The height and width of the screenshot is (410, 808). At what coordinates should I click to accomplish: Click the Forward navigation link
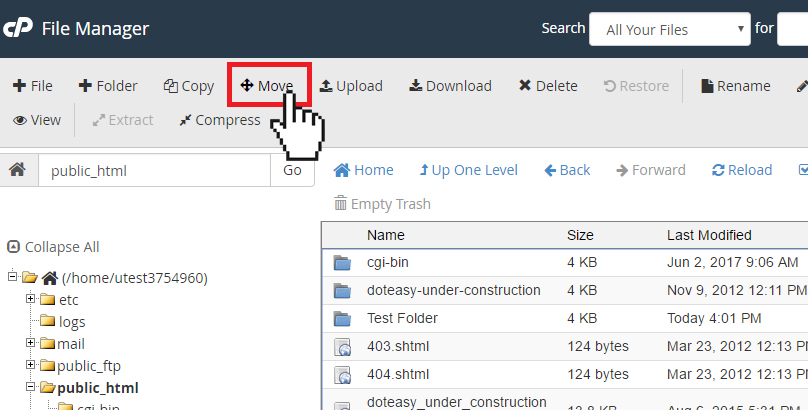(651, 170)
